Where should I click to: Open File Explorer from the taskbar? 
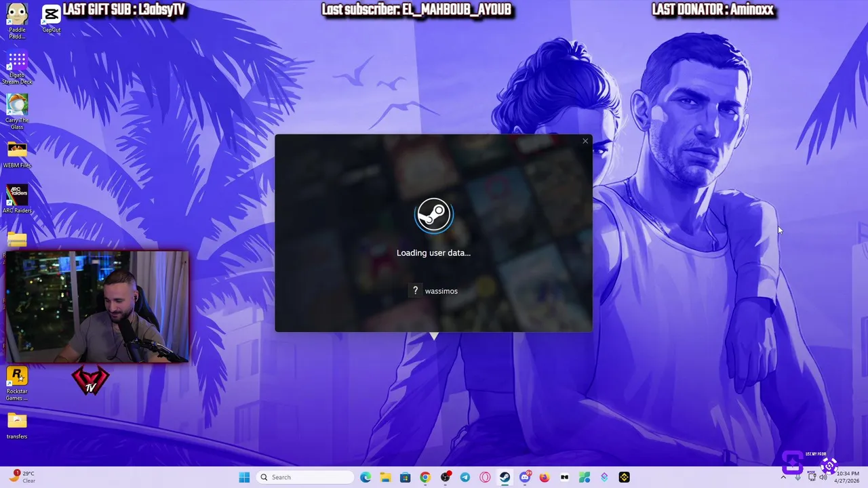(385, 477)
